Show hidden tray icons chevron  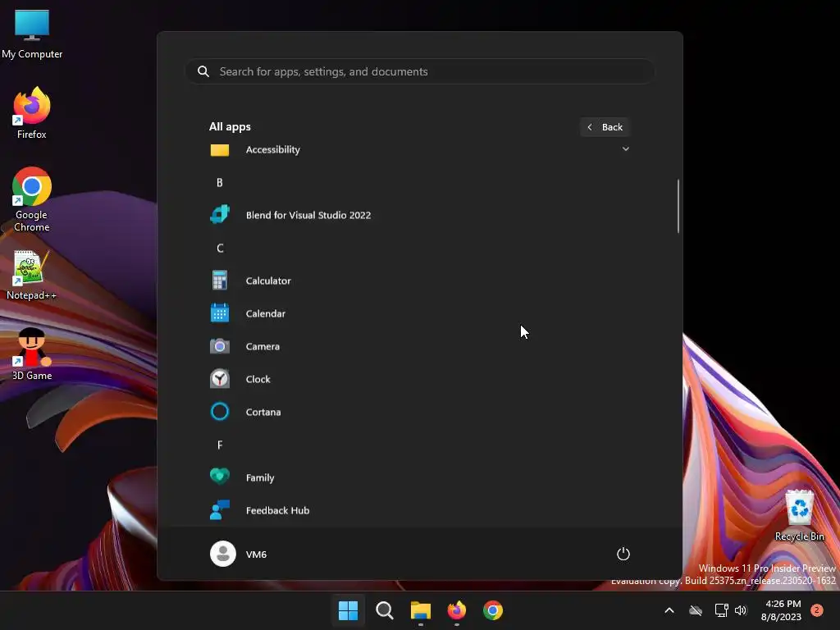(669, 610)
